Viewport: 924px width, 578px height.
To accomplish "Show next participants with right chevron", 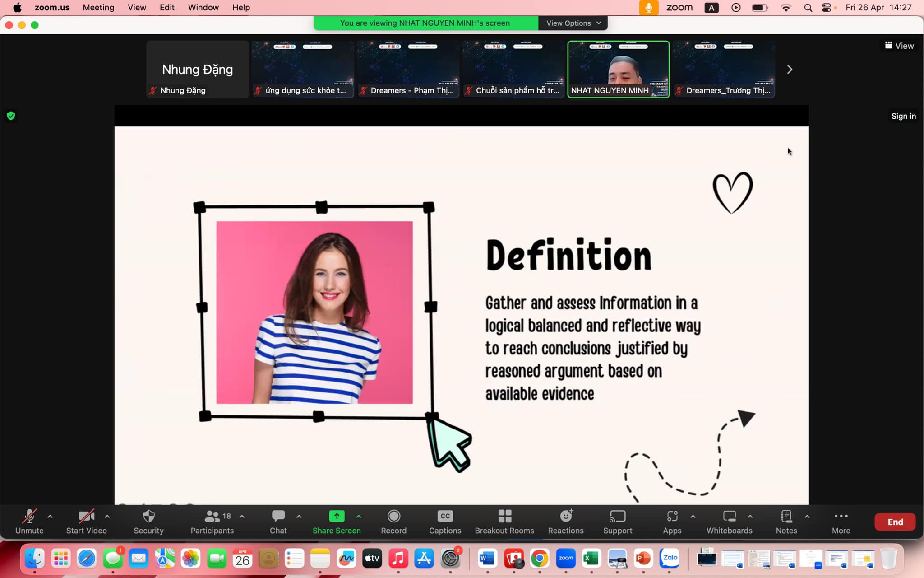I will 790,70.
